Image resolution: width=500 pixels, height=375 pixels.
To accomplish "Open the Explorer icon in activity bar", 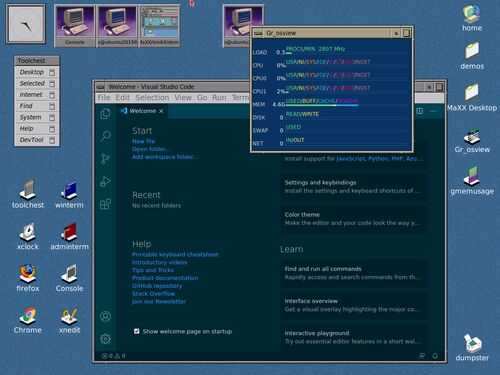I will (105, 114).
